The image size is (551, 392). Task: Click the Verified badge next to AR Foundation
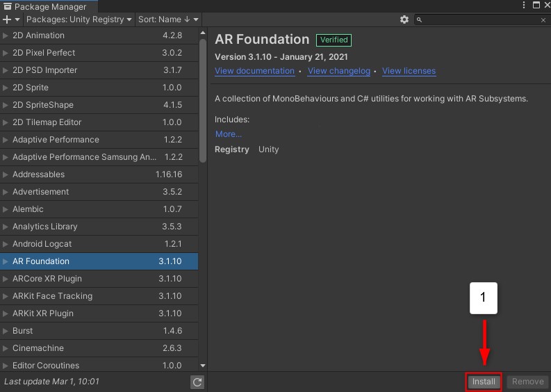[334, 40]
